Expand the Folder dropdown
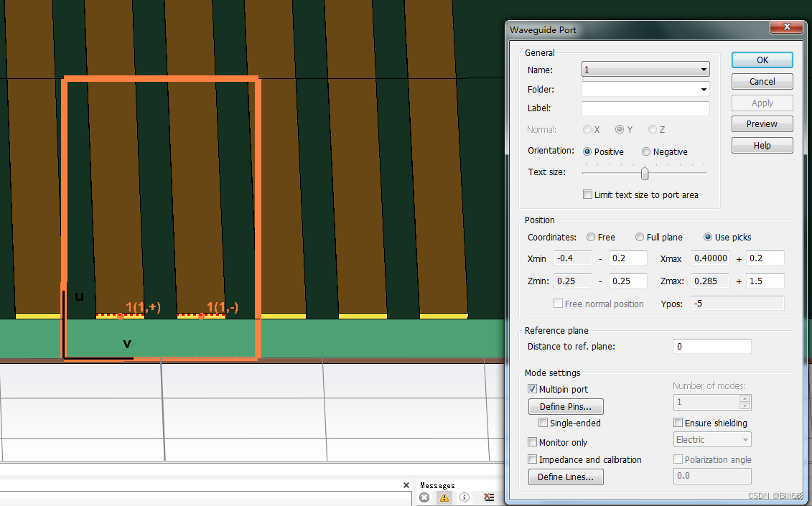This screenshot has height=506, width=812. click(x=704, y=90)
